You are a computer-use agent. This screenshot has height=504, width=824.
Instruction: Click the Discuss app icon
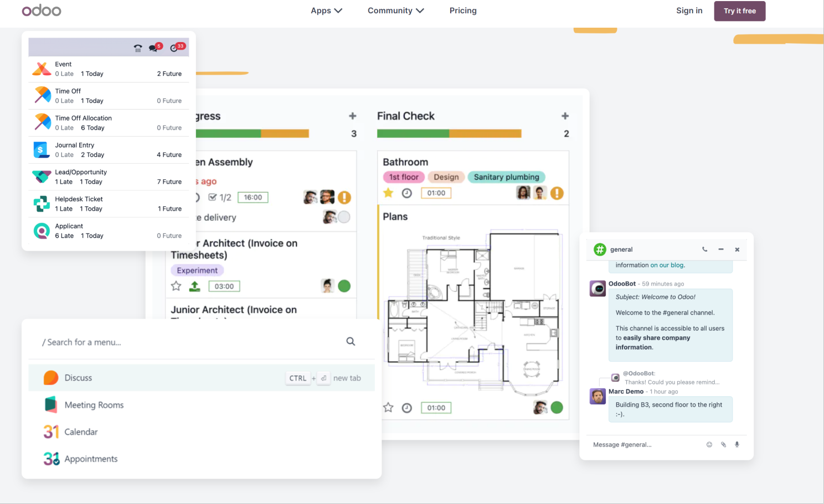point(51,378)
